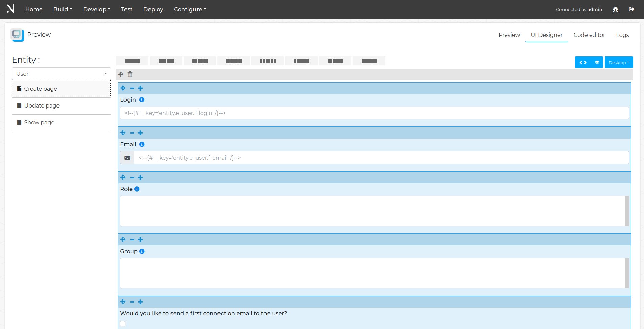This screenshot has width=644, height=329.
Task: Choose the six-column layout template
Action: 268,61
